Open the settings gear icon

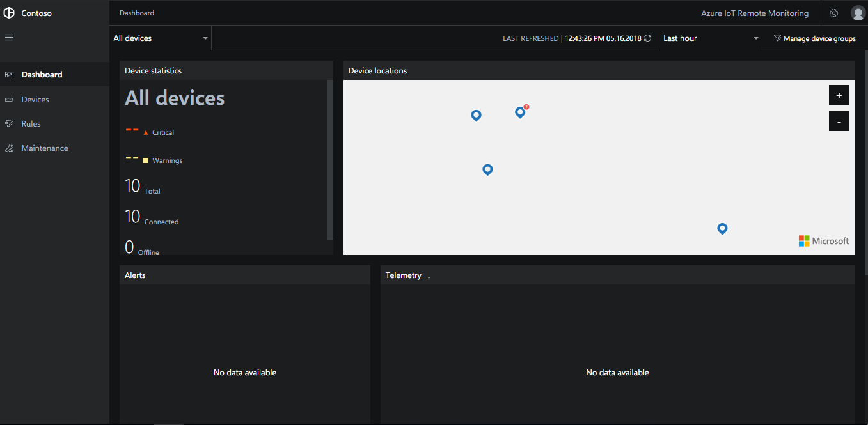[833, 13]
